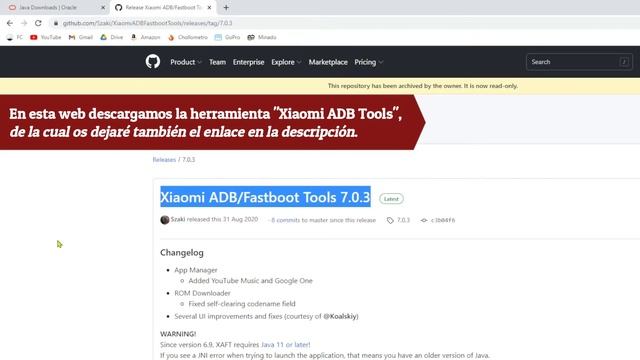This screenshot has width=640, height=360.
Task: Click the App Manager changelog item
Action: click(x=196, y=270)
